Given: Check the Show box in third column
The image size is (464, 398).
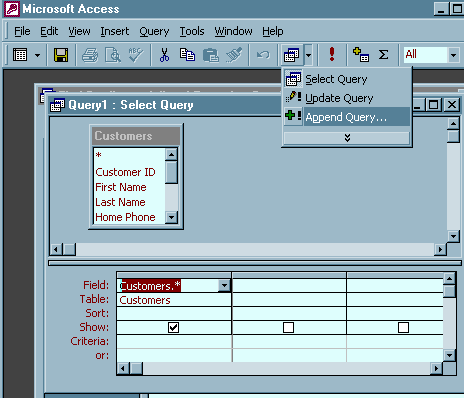Looking at the screenshot, I should coord(403,327).
